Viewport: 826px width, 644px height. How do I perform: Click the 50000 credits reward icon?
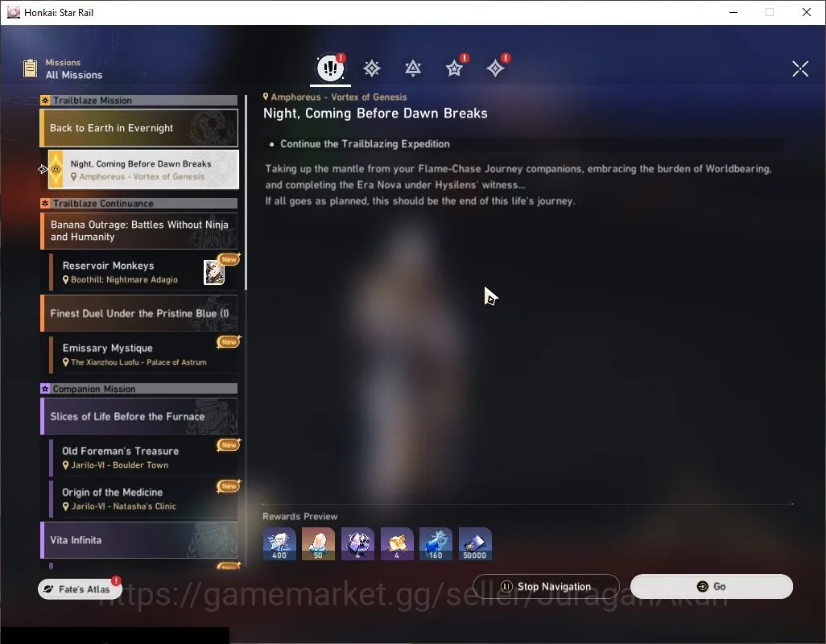click(475, 543)
